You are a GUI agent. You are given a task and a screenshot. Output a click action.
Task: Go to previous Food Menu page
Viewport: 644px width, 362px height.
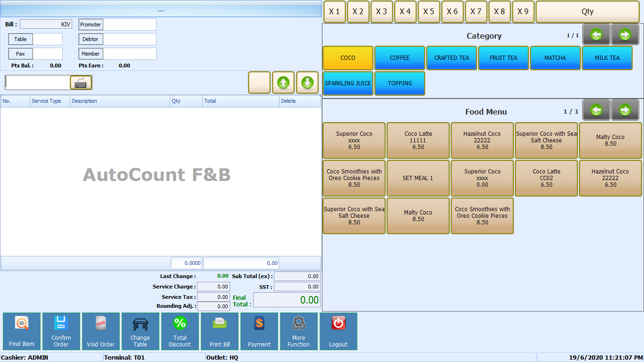click(x=596, y=110)
